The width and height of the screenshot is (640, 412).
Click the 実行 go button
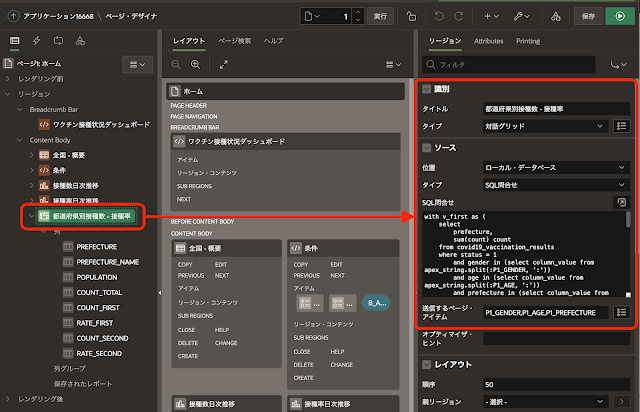click(380, 16)
